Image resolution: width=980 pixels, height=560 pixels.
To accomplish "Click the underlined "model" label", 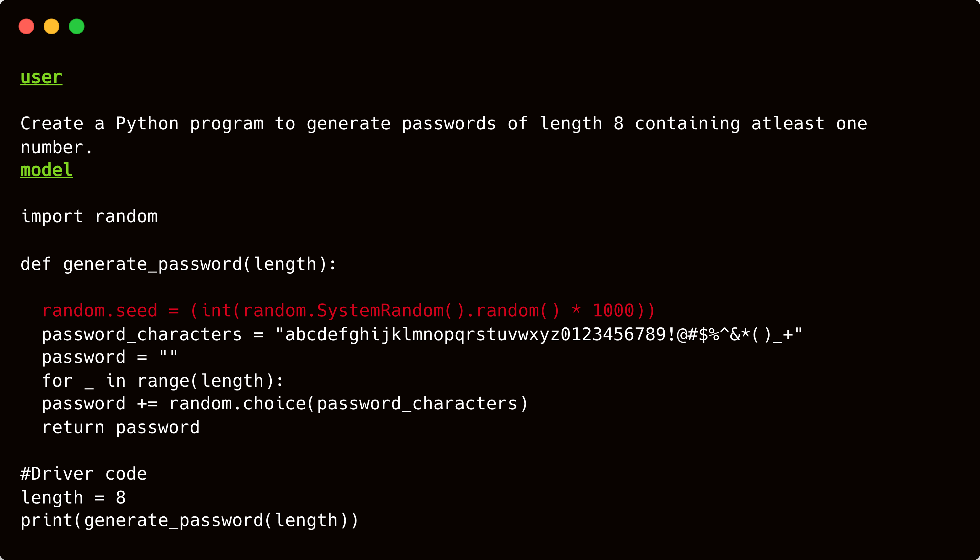I will (x=46, y=170).
